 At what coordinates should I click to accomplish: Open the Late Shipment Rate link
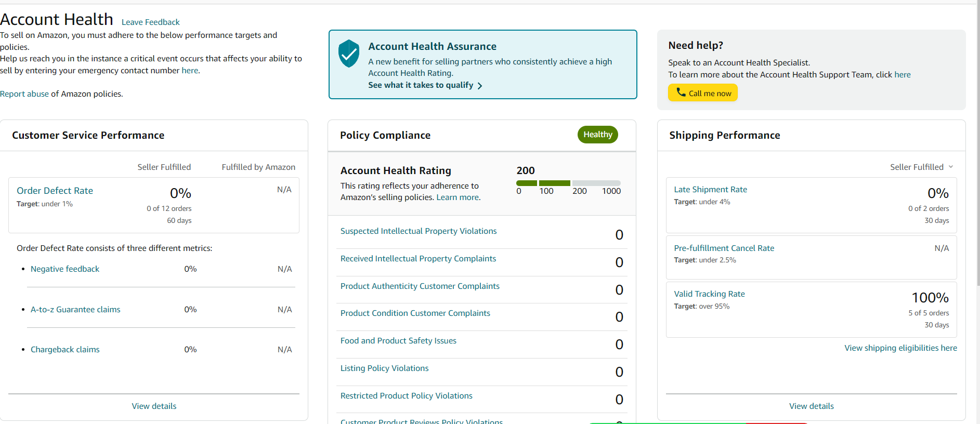coord(711,190)
